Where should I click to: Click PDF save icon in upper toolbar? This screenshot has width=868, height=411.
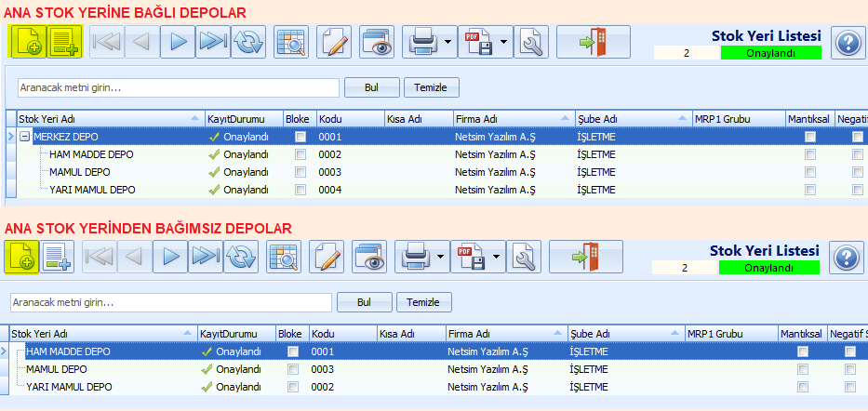478,42
